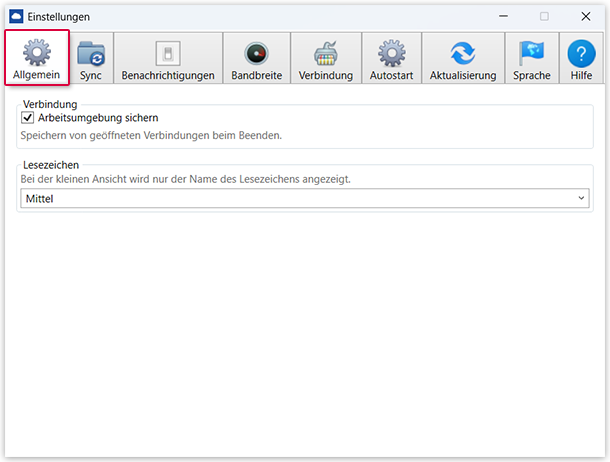This screenshot has width=610, height=462.
Task: Minimize the Einstellungen window
Action: pyautogui.click(x=503, y=16)
